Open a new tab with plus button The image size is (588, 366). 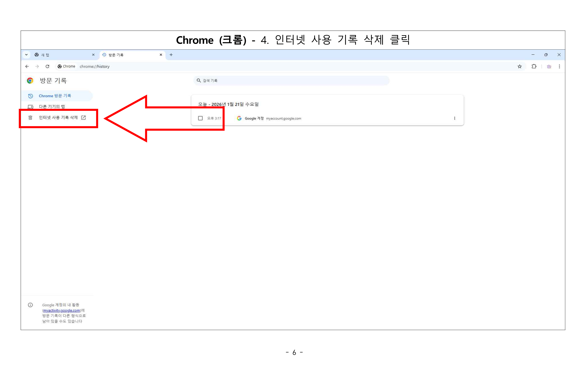coord(171,55)
